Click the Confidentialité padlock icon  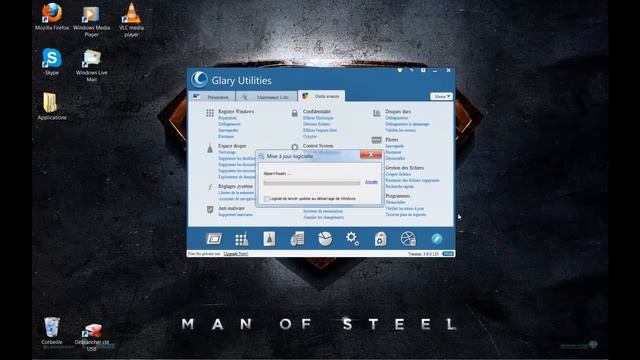click(x=295, y=113)
